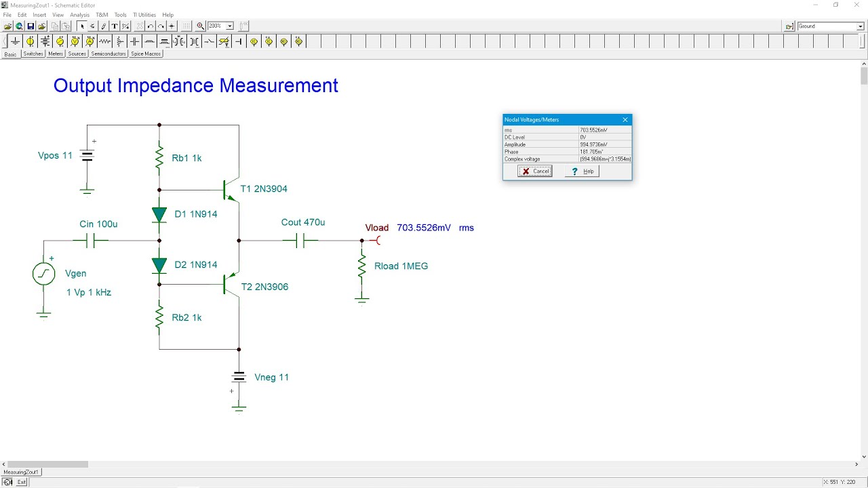The width and height of the screenshot is (868, 488).
Task: Select the T2 2N3906 transistor
Action: [x=233, y=285]
